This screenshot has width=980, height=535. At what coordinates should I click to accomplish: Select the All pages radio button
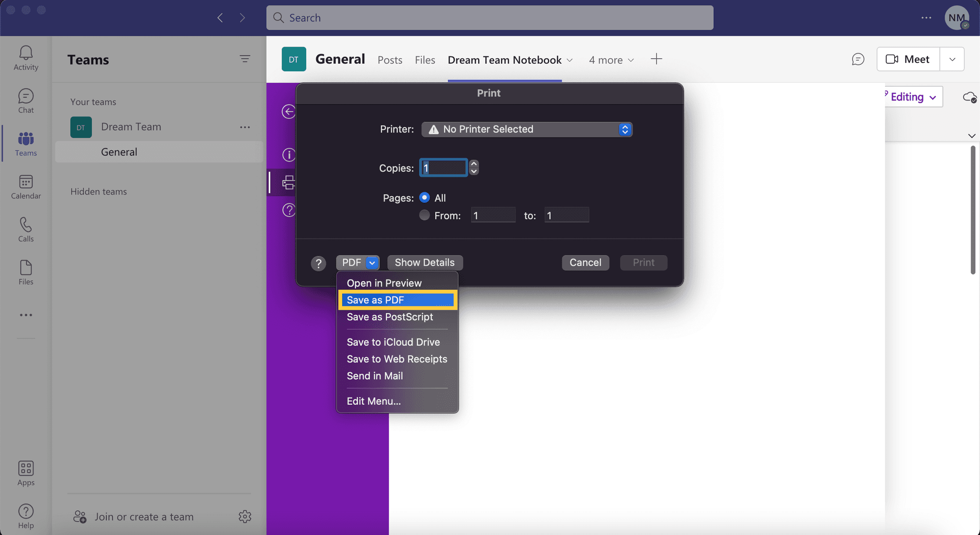424,197
